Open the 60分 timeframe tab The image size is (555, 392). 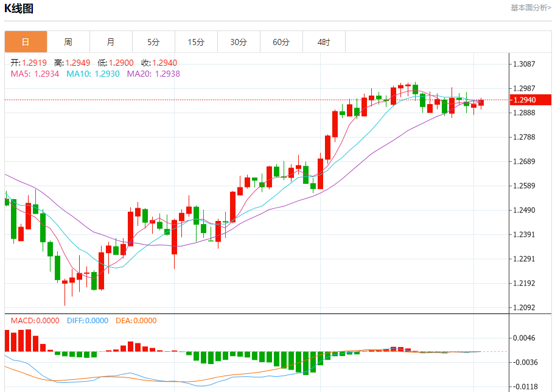pos(281,42)
